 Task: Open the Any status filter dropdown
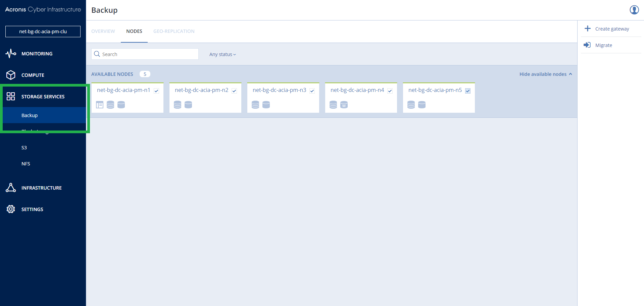[222, 54]
